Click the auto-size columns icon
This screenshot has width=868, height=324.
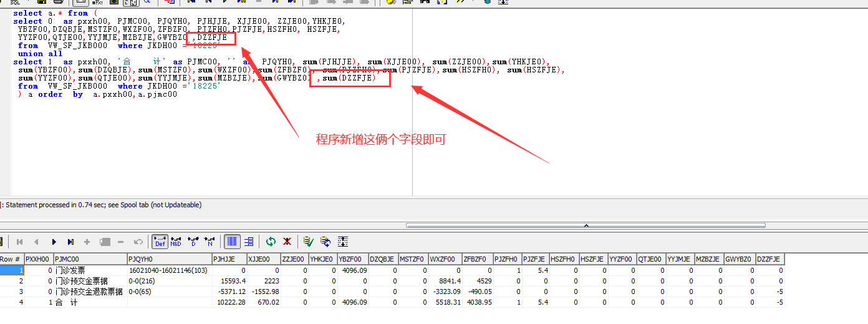coord(342,242)
